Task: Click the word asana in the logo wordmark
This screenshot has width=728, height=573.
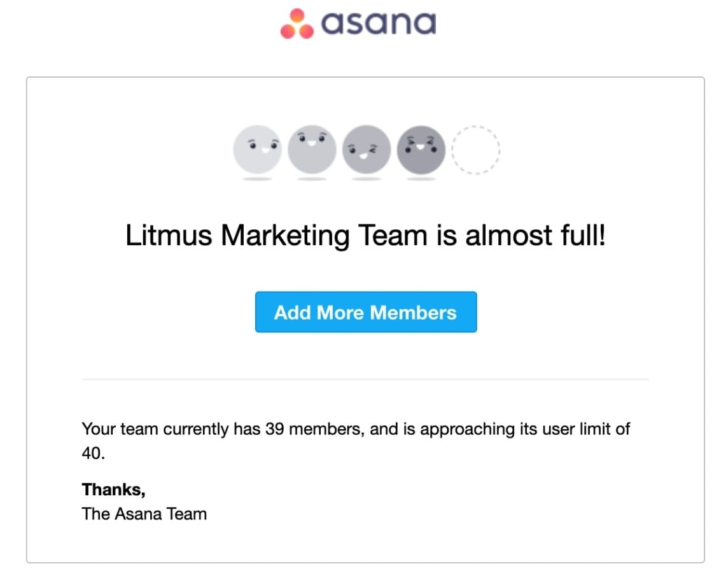Action: click(377, 24)
